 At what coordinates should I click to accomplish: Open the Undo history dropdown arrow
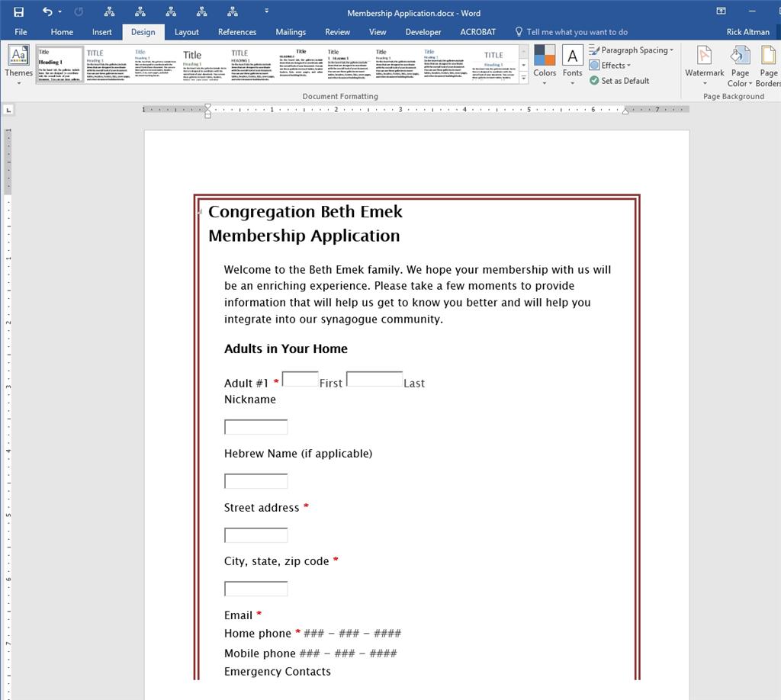[59, 11]
